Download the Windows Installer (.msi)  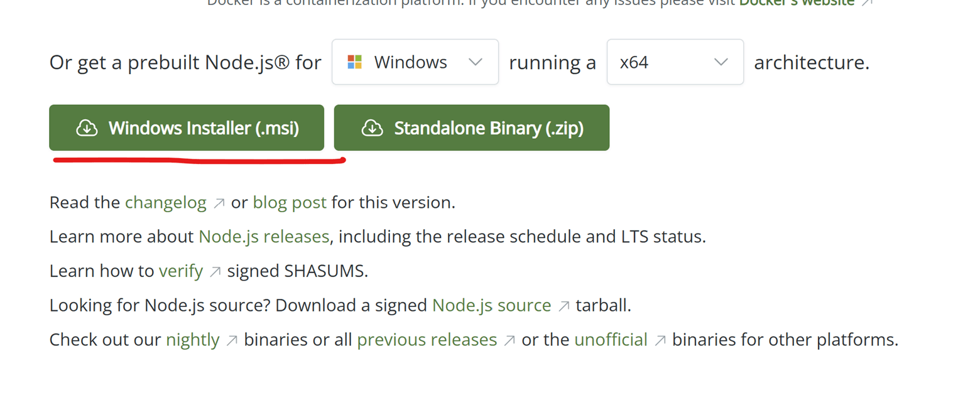tap(187, 127)
